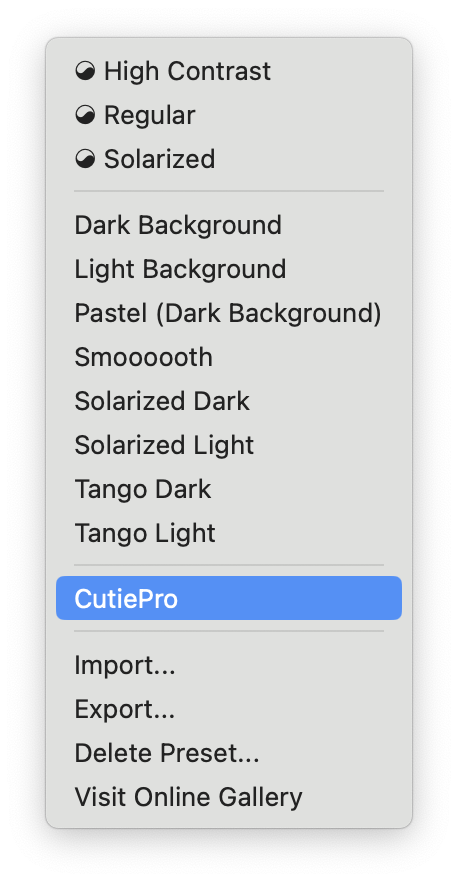Select the Tango Light preset
The height and width of the screenshot is (882, 458).
(229, 533)
